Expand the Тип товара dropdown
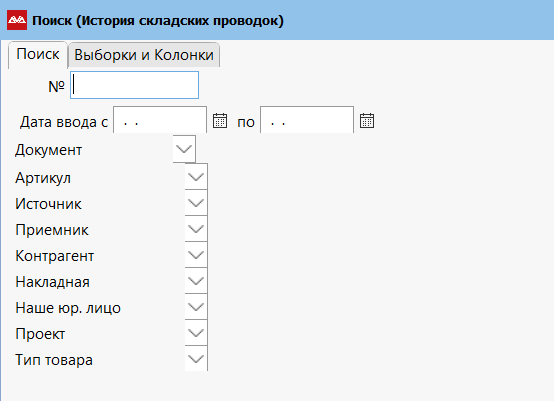 pos(196,359)
